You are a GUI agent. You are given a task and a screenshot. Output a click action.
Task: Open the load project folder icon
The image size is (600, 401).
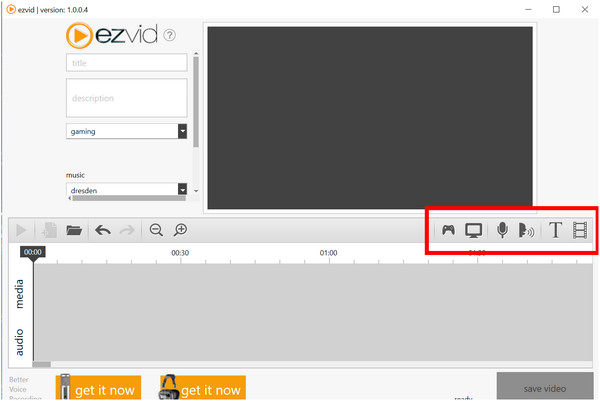click(x=74, y=230)
